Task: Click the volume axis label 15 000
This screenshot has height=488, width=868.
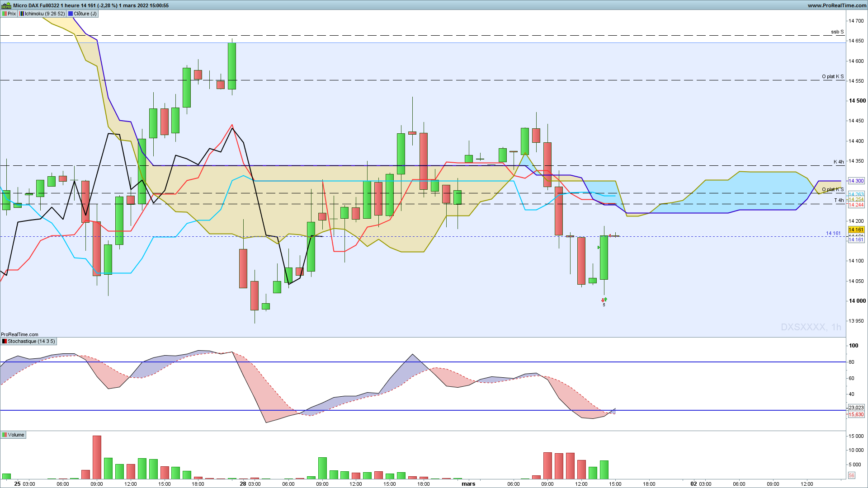Action: 856,436
